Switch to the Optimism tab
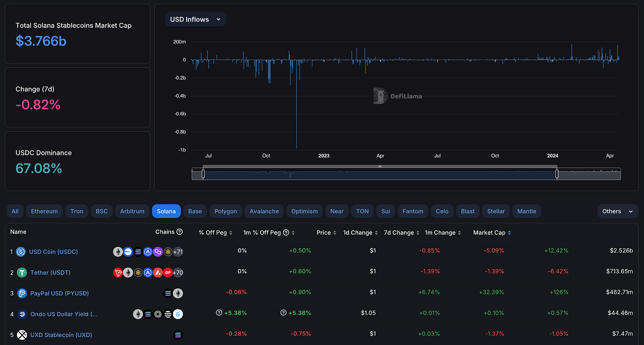 click(305, 211)
